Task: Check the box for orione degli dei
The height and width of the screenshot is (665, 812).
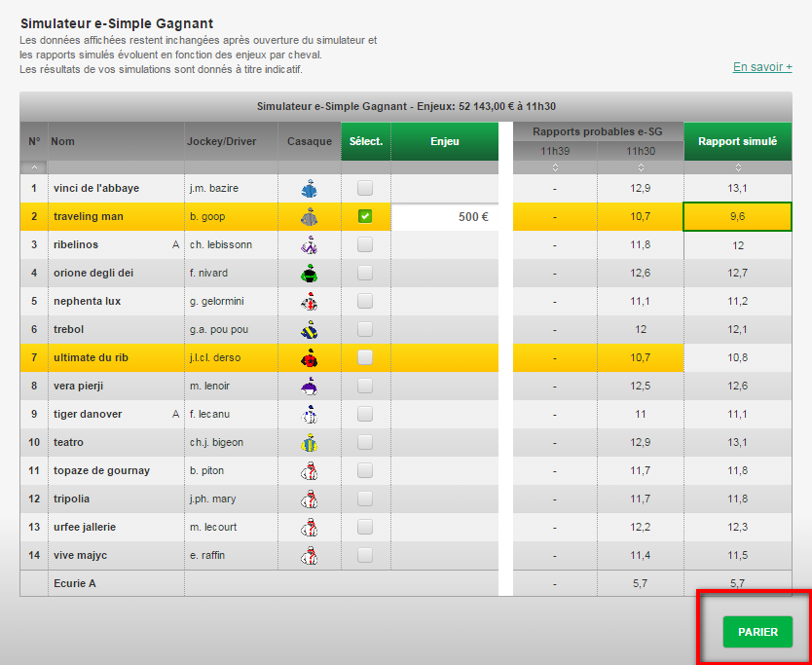Action: (x=365, y=273)
